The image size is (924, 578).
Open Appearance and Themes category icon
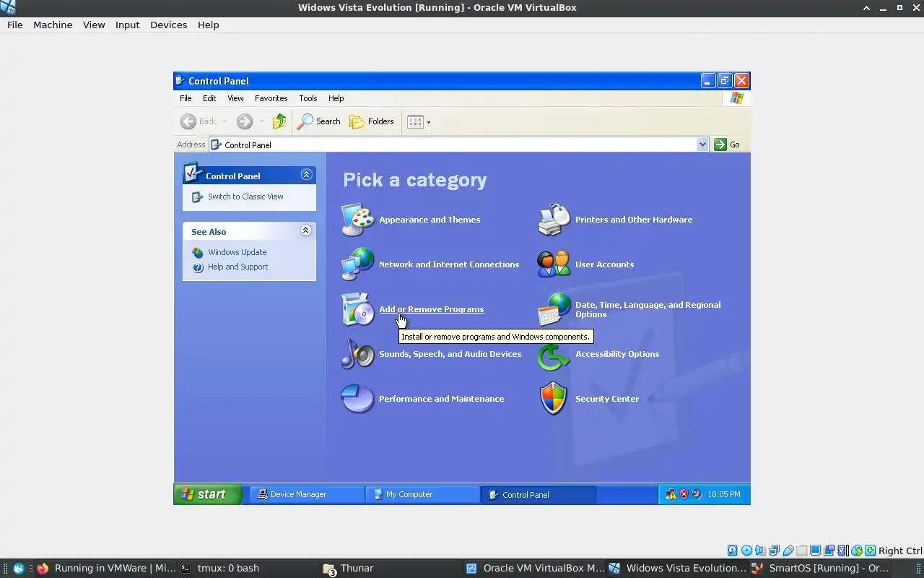click(357, 220)
